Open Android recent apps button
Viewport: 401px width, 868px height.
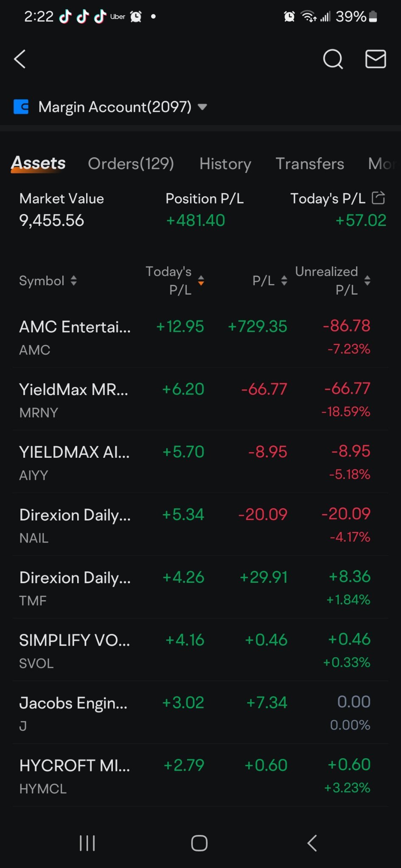87,843
